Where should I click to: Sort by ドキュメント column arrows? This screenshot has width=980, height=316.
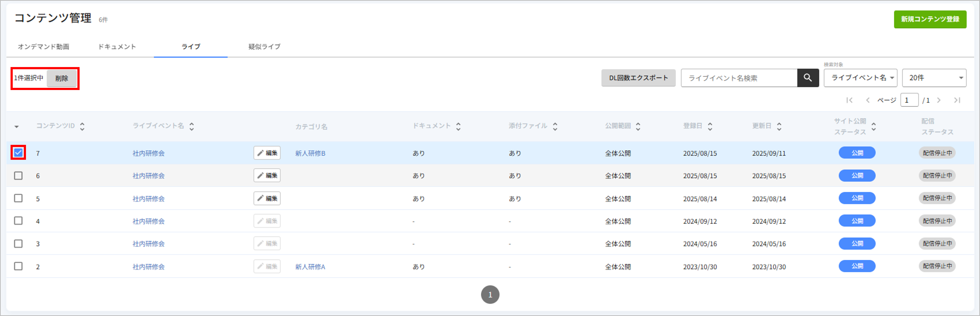click(x=458, y=126)
